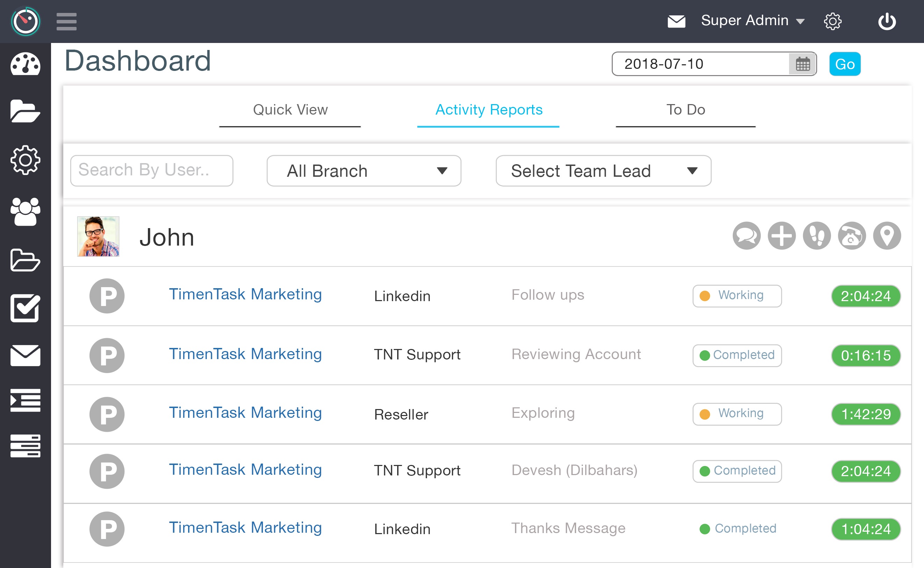
Task: Click Working status on Exploring row
Action: pyautogui.click(x=737, y=414)
